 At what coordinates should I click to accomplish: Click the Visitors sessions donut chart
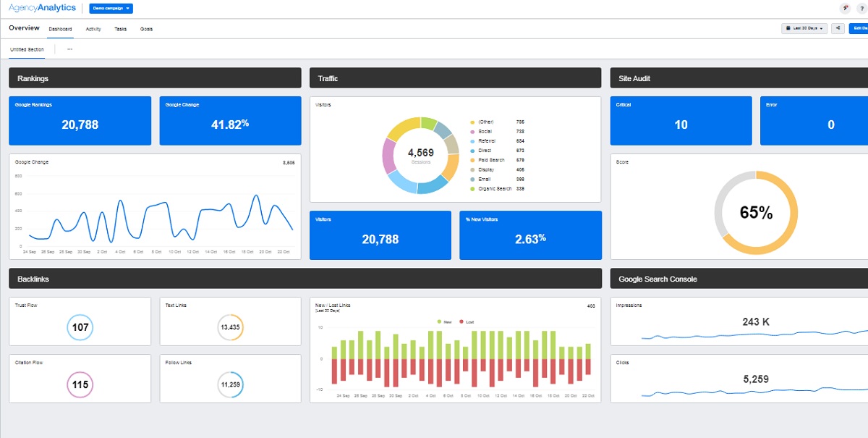click(420, 154)
